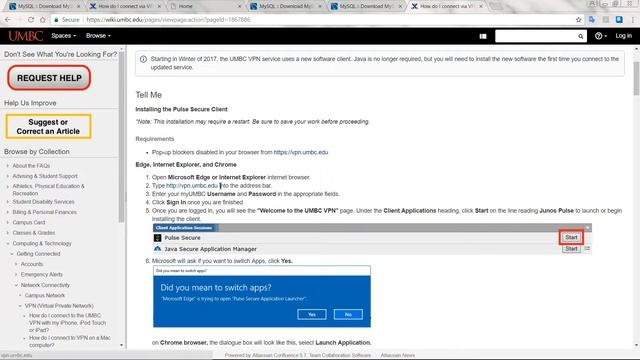The width and height of the screenshot is (640, 360).
Task: Click the browser back arrow
Action: point(8,20)
